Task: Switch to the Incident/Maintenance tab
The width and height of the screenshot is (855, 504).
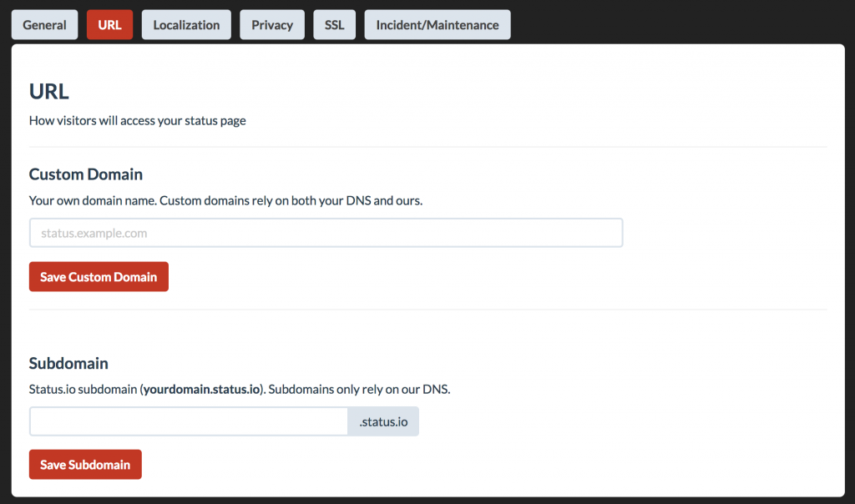Action: [x=437, y=24]
